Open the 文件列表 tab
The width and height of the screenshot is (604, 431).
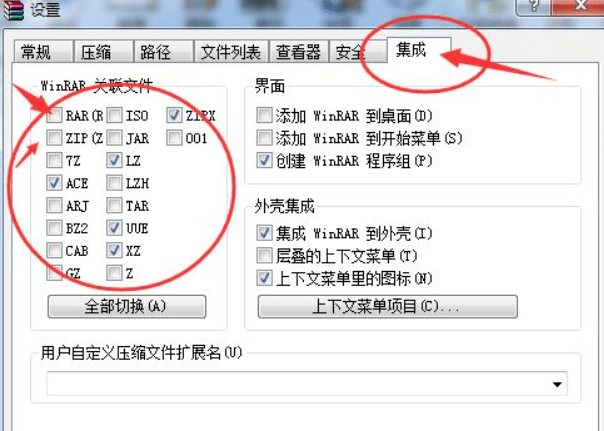click(x=231, y=52)
